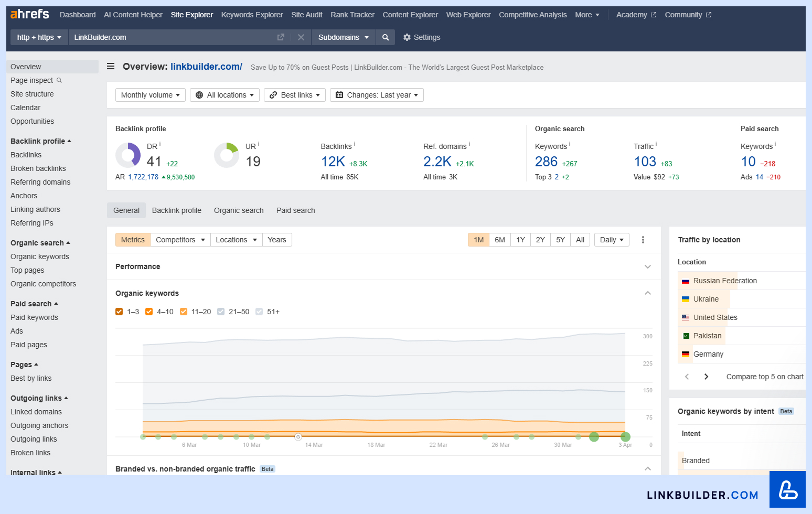812x514 pixels.
Task: Open the chart three-dot options menu
Action: click(643, 240)
